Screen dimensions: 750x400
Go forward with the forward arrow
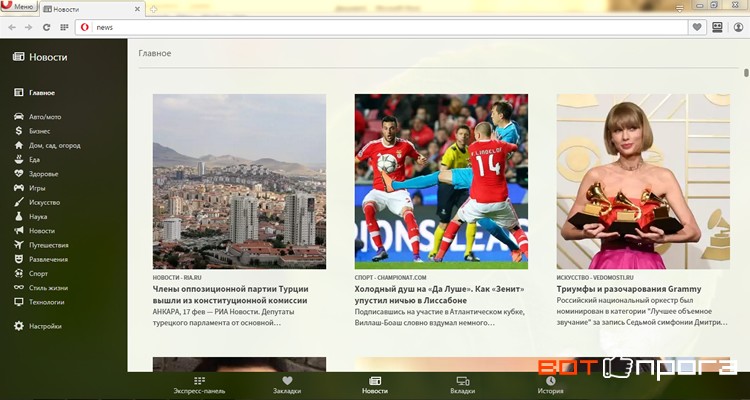[x=29, y=27]
